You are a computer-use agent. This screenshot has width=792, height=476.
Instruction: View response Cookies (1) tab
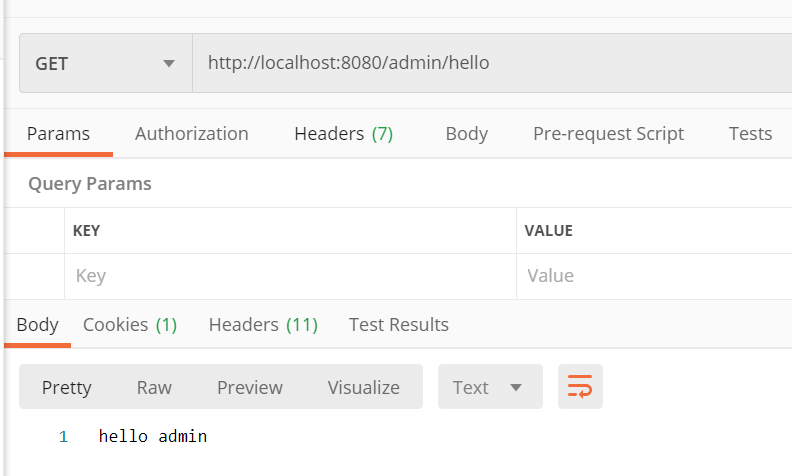pyautogui.click(x=130, y=325)
